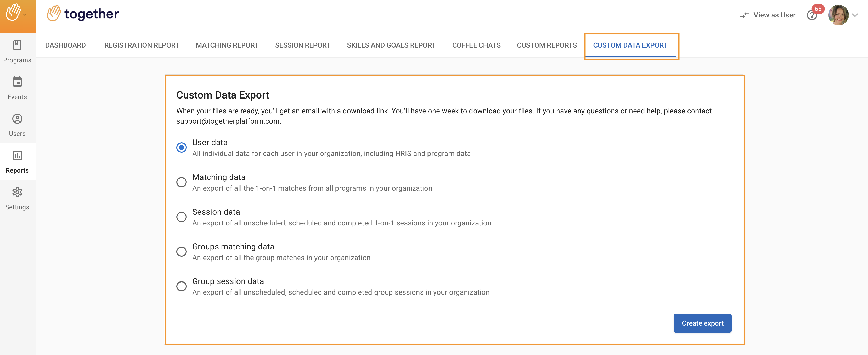The width and height of the screenshot is (868, 355).
Task: Switch to the Registration Report tab
Action: click(x=142, y=45)
